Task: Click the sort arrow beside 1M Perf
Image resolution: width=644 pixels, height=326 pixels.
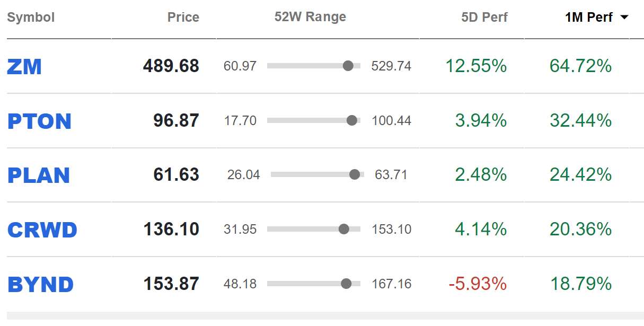Action: [x=624, y=17]
